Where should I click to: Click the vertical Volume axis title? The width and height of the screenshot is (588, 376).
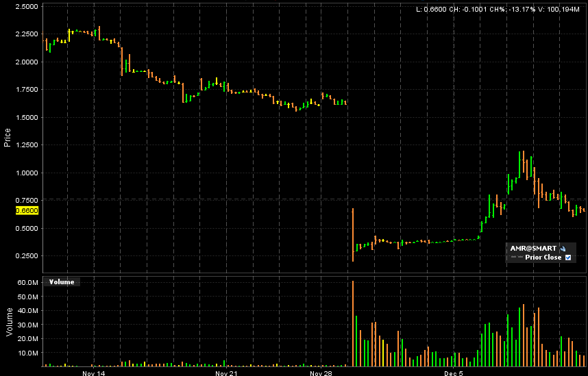coord(9,322)
